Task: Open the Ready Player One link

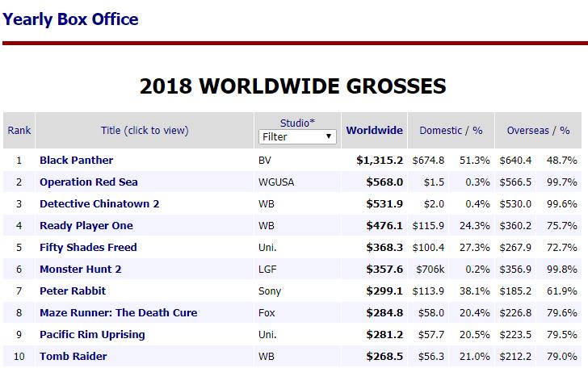Action: (x=86, y=225)
